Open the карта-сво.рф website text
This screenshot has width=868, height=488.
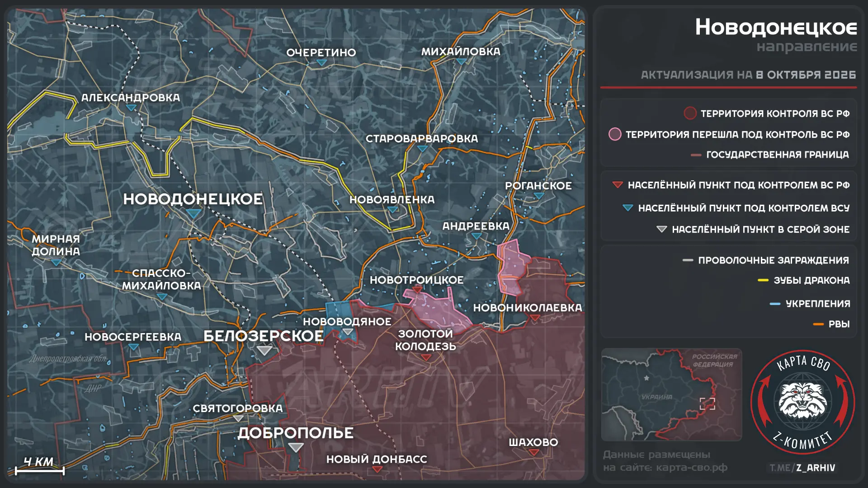[x=692, y=468]
